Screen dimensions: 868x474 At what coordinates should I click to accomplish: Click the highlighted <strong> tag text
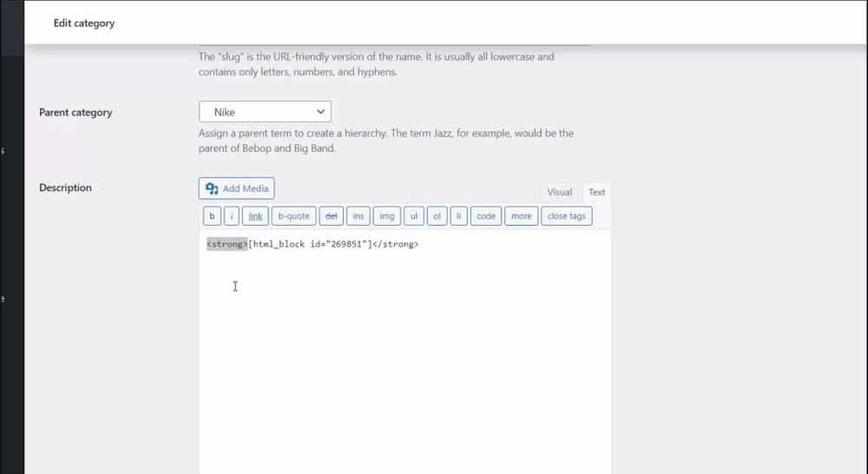click(x=227, y=244)
